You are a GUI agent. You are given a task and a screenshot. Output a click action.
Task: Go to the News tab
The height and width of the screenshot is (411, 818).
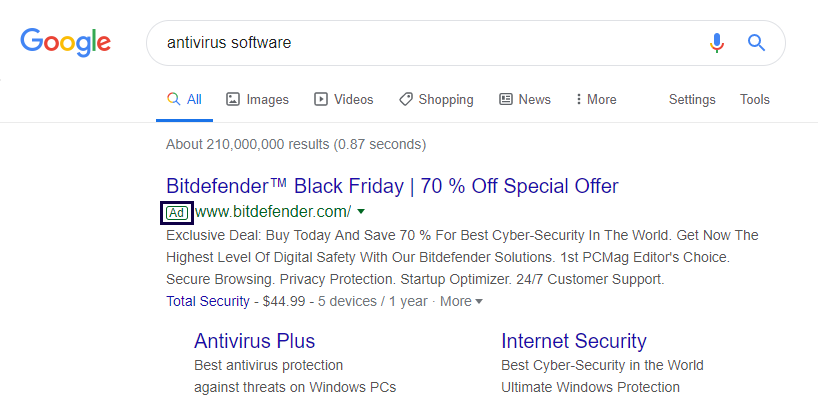tap(525, 99)
